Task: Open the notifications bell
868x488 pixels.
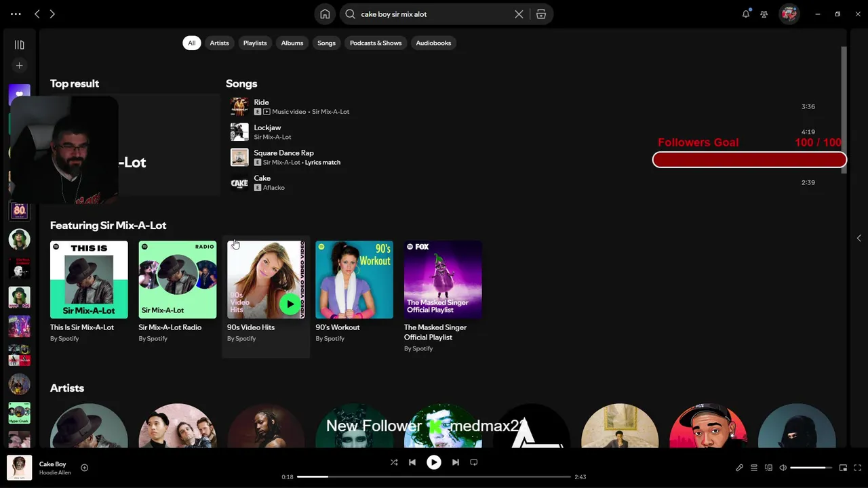Action: (x=746, y=14)
